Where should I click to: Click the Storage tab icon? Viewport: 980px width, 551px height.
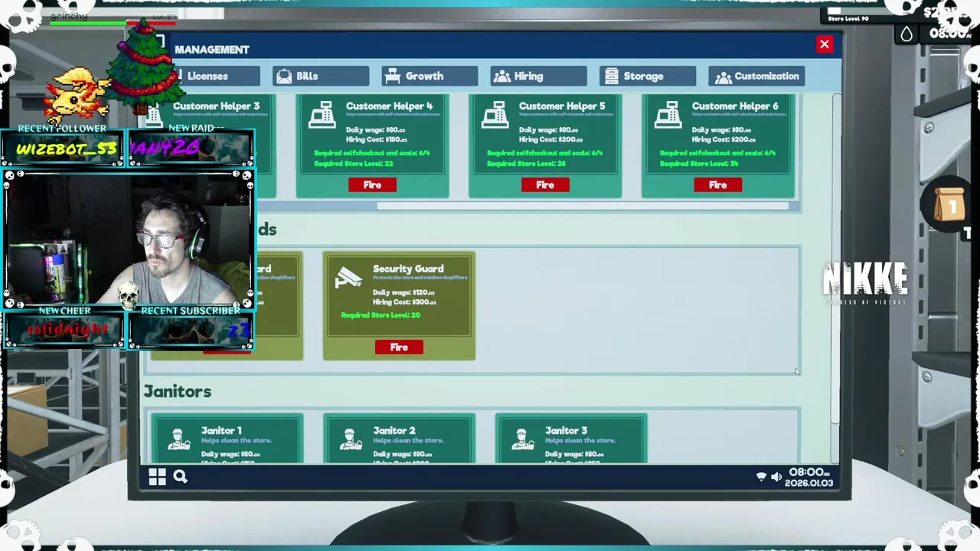[x=611, y=77]
